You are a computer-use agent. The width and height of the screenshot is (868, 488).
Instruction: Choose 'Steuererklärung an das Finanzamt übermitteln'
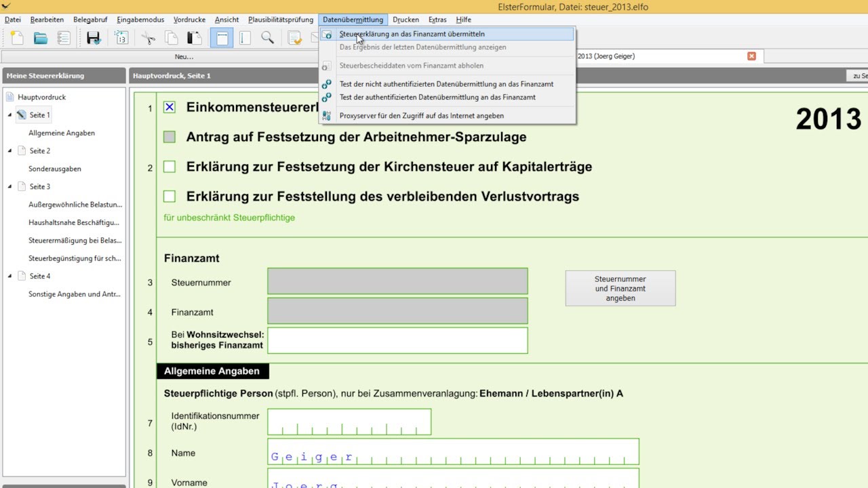(x=447, y=34)
